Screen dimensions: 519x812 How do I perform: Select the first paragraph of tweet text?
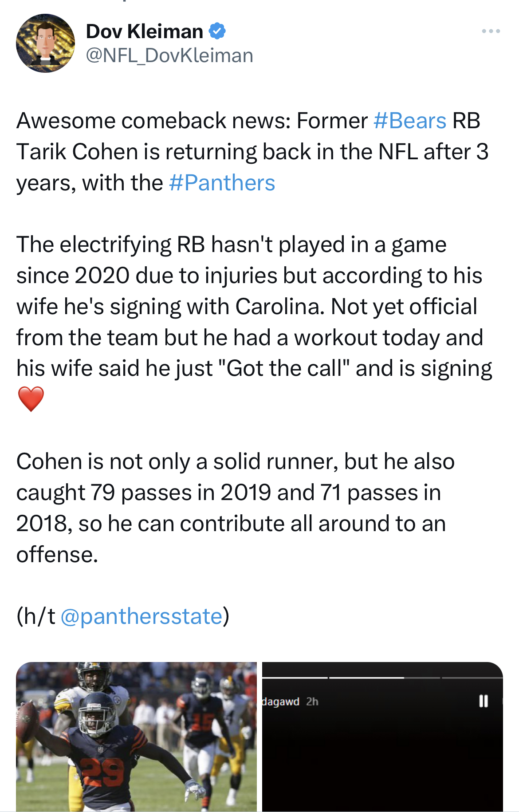coord(252,152)
